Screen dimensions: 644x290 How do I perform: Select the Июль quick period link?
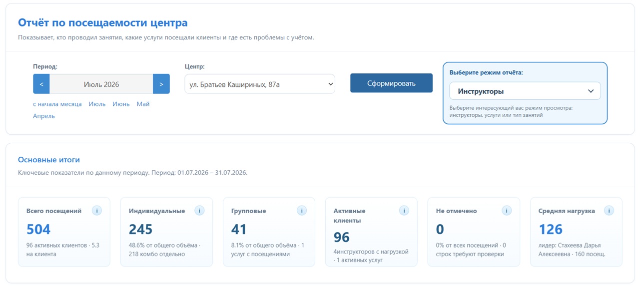point(97,104)
